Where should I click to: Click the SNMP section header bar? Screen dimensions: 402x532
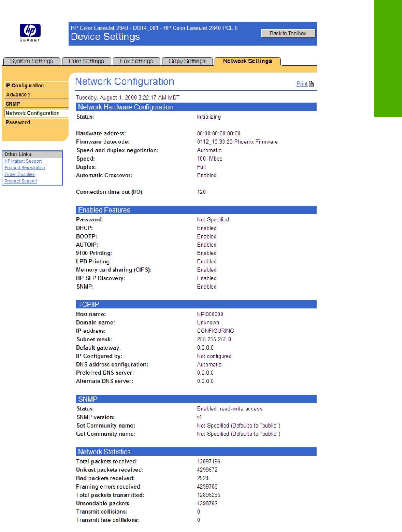point(196,399)
